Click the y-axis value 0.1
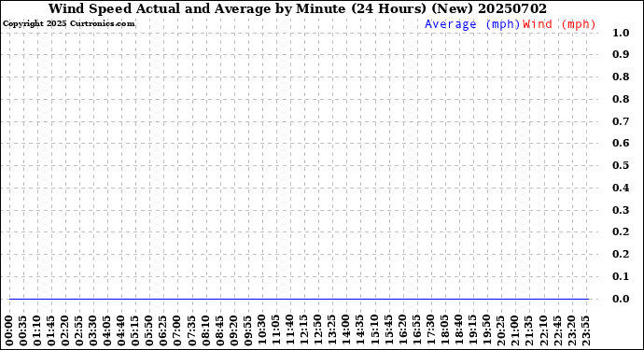The width and height of the screenshot is (644, 350). [x=621, y=276]
